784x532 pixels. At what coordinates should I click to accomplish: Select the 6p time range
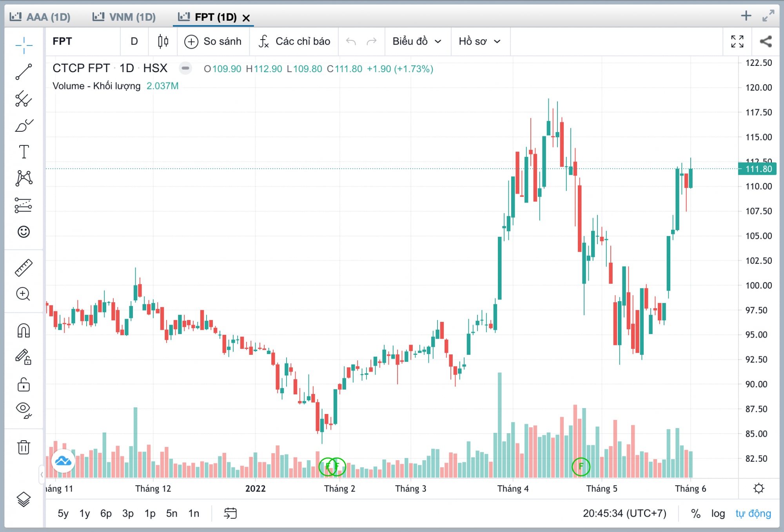(106, 513)
